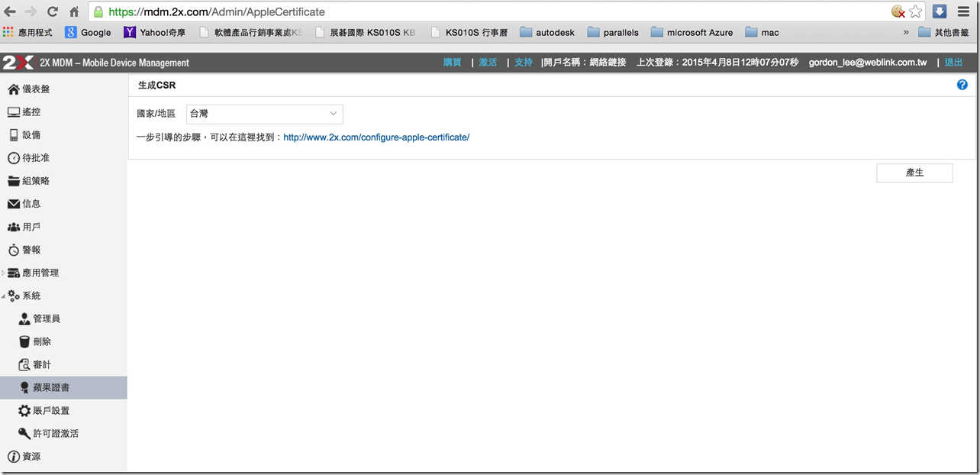
Task: Show more bookmarks with chevron
Action: click(907, 33)
